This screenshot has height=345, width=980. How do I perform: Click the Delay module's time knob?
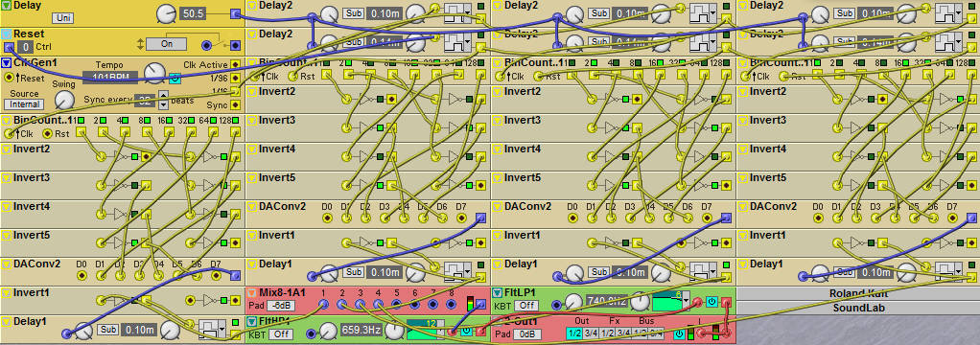tap(166, 12)
